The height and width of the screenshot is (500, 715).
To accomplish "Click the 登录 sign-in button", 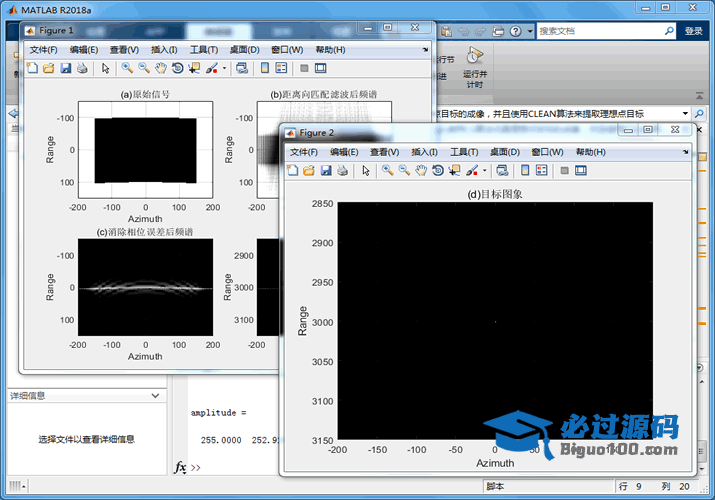I will [693, 31].
